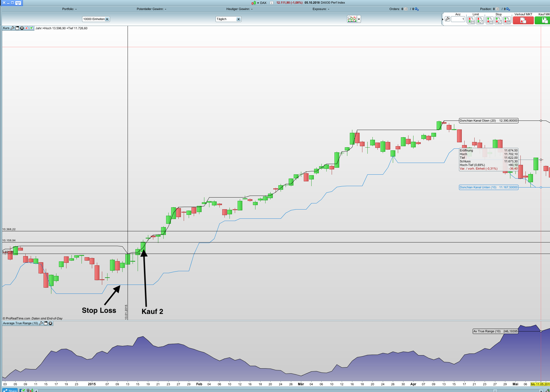This screenshot has height=392, width=550.
Task: Click first Stop order icon
Action: click(489, 20)
